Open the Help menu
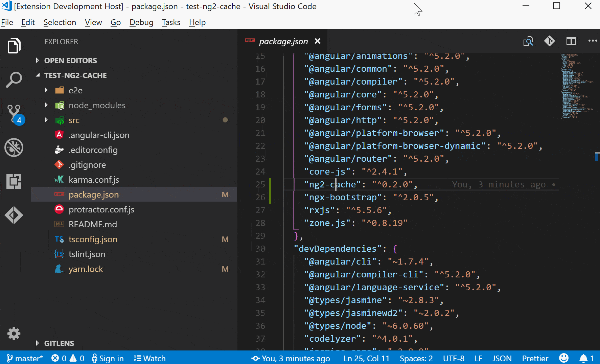The width and height of the screenshot is (600, 364). [198, 22]
